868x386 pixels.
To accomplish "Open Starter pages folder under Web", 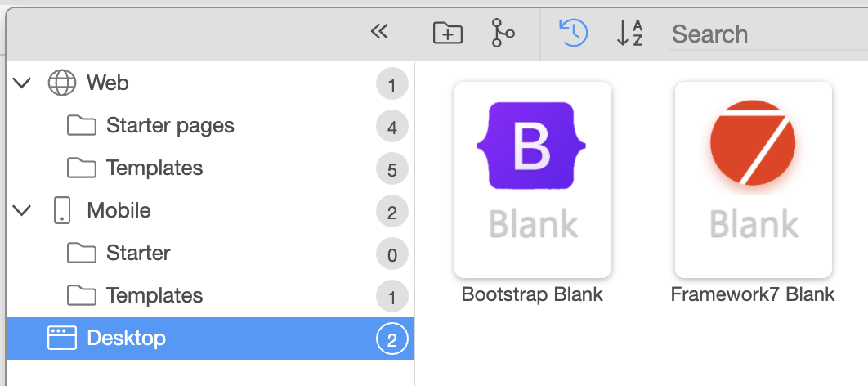I will (x=170, y=126).
